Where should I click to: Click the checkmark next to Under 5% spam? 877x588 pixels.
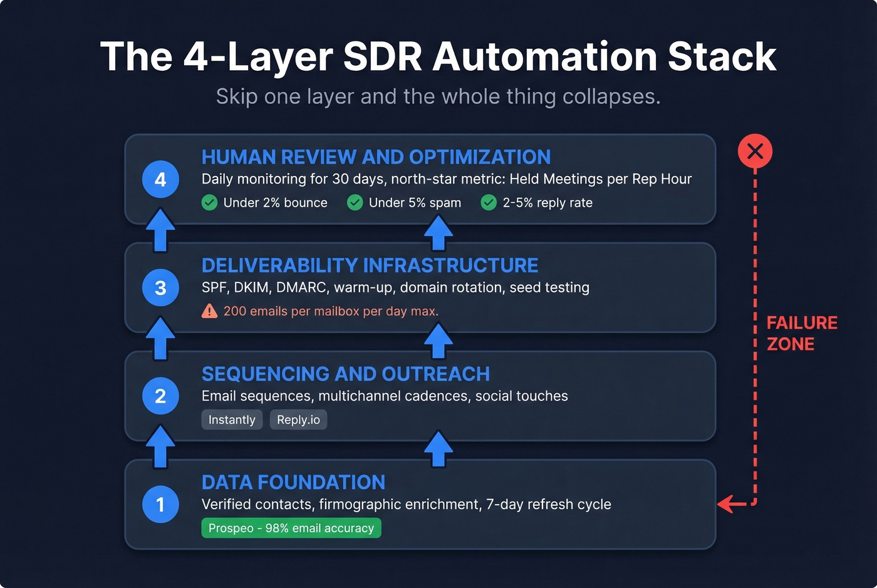(x=355, y=203)
